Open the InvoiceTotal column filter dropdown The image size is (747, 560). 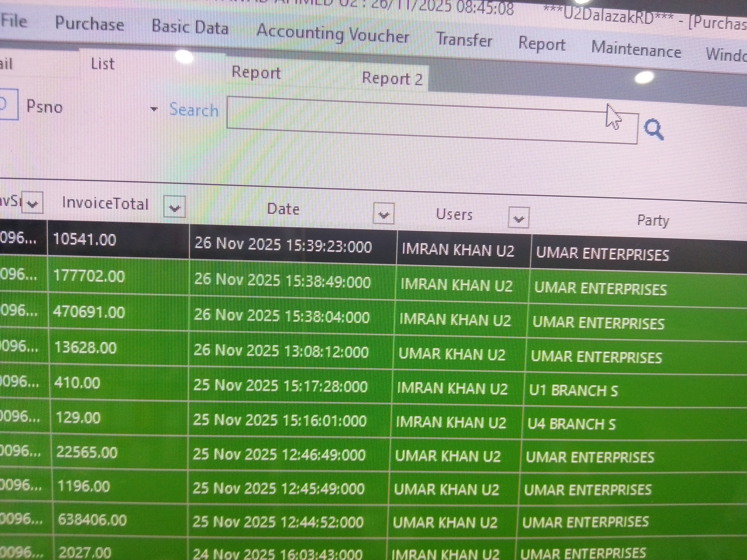[x=174, y=207]
